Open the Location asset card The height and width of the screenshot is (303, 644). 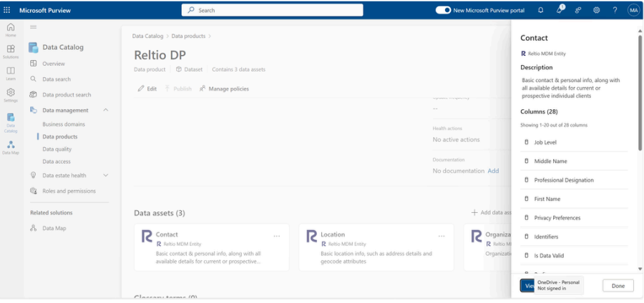point(376,247)
